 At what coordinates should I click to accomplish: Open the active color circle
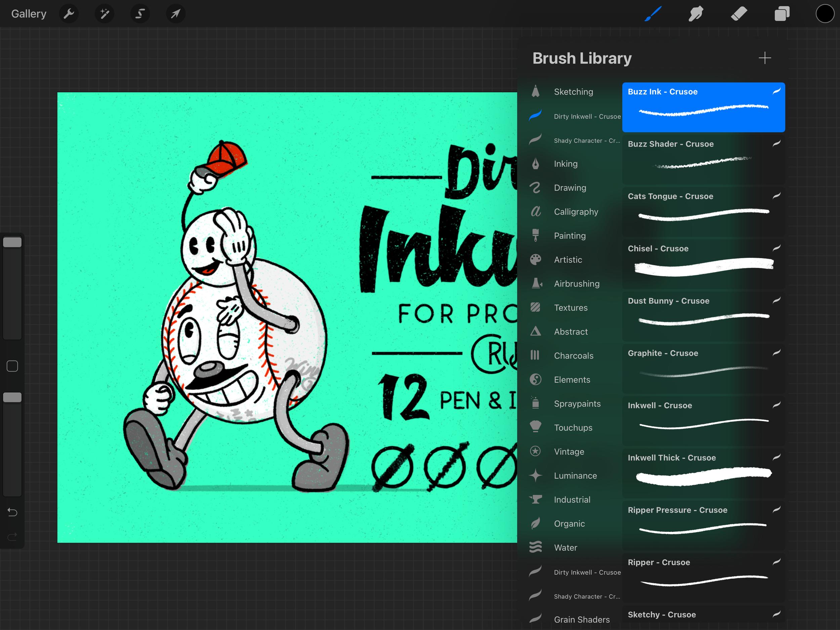tap(825, 14)
